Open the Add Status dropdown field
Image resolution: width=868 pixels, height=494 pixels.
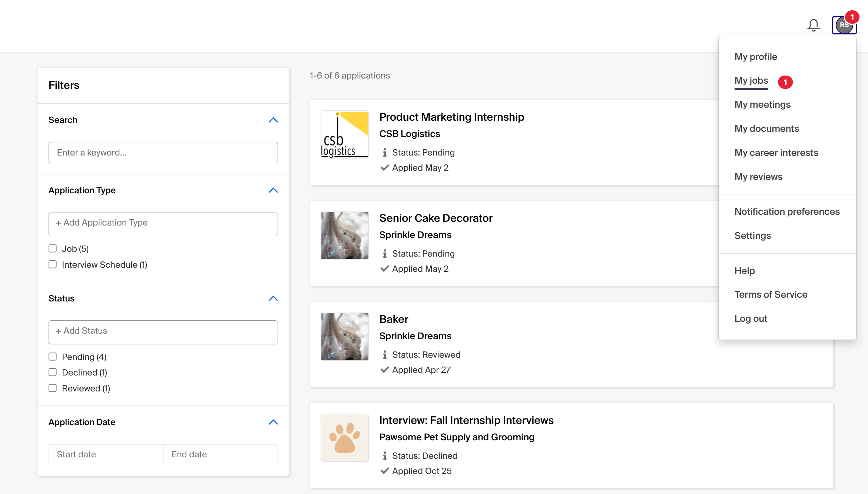coord(163,332)
